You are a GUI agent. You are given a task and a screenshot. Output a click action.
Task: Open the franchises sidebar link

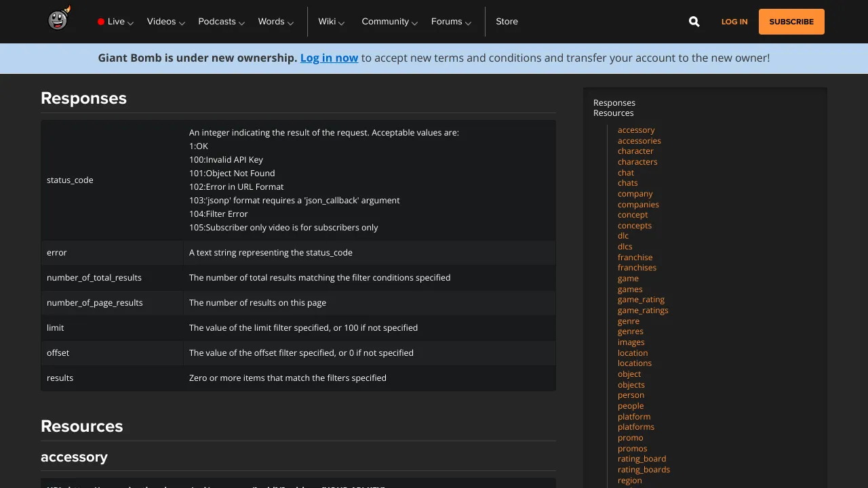pyautogui.click(x=637, y=268)
